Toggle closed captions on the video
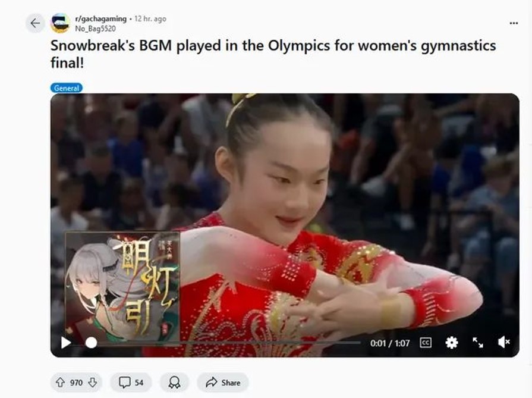Viewport: 532px width, 398px height. pyautogui.click(x=426, y=343)
